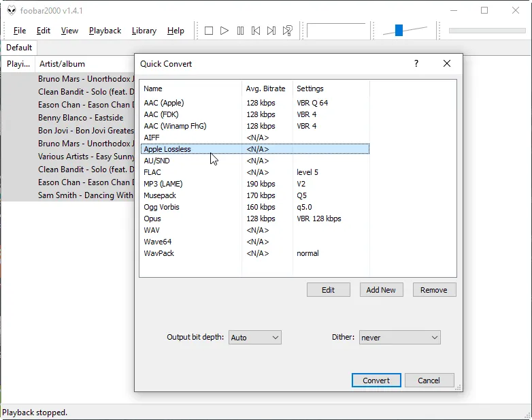
Task: Select the WAV preset
Action: (255, 230)
